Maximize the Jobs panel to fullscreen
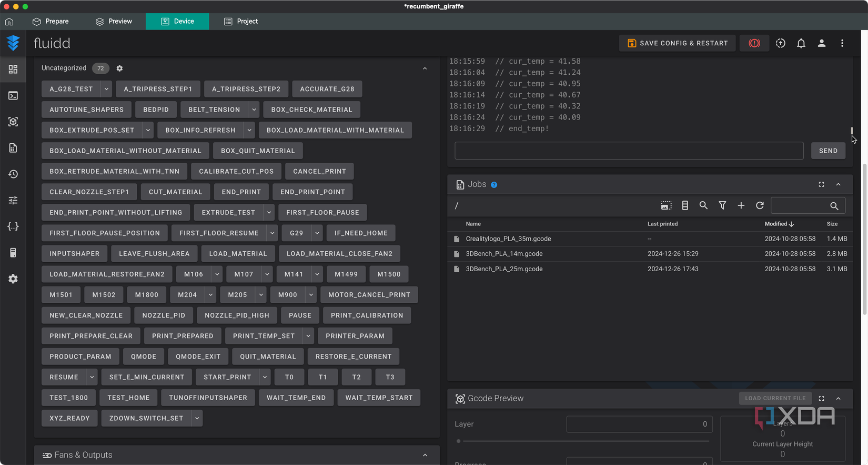 822,184
